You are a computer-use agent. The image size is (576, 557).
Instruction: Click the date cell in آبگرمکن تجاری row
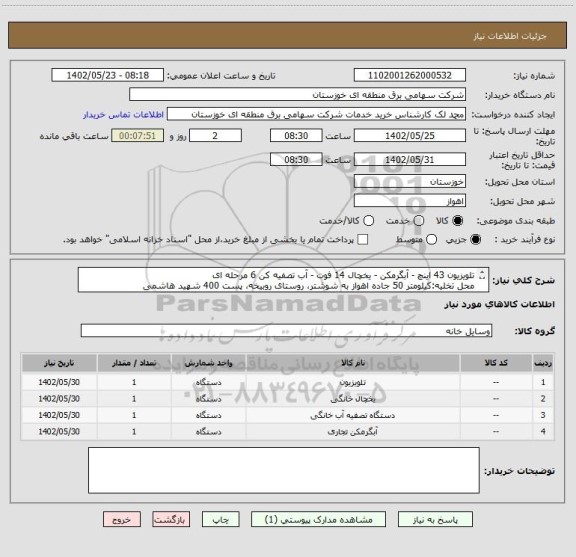pos(59,432)
